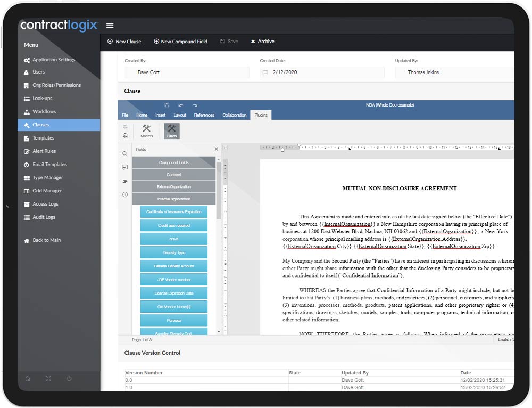Insert the Purpose field
The height and width of the screenshot is (408, 532).
click(x=174, y=321)
